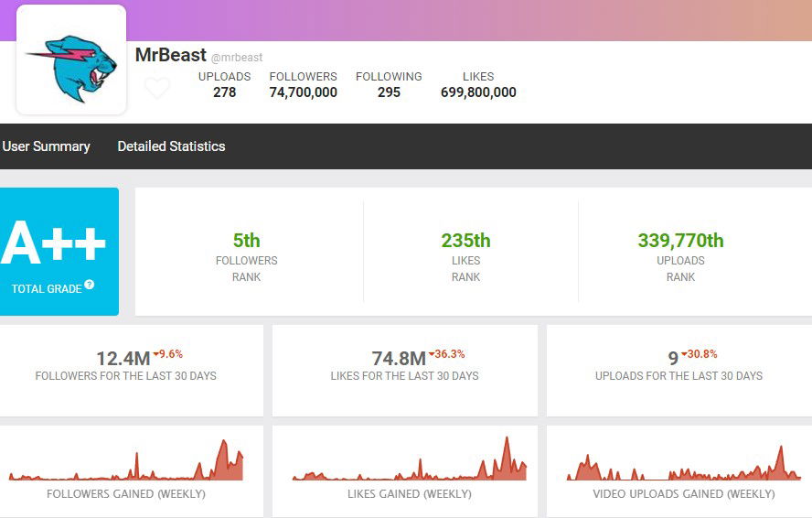Click the red arrow beside 9.6%
The height and width of the screenshot is (518, 812).
pyautogui.click(x=156, y=354)
